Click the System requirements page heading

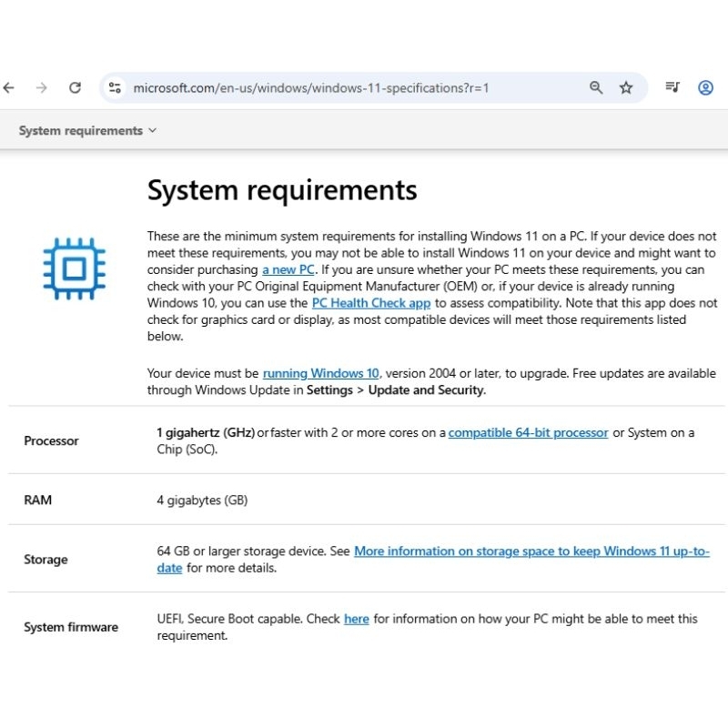282,190
